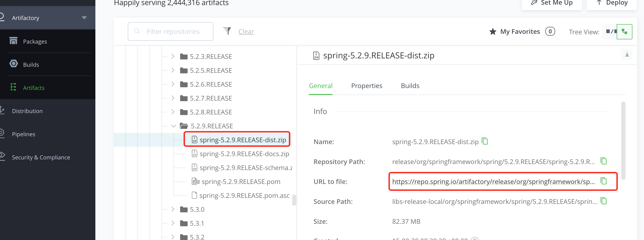Screen dimensions: 644x240
Task: Select the Artifacts tree icon in sidebar
Action: pos(13,87)
